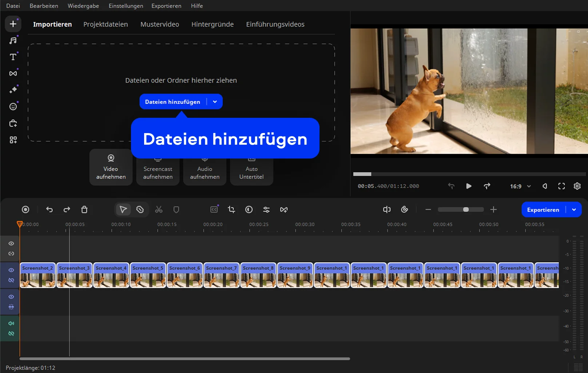The image size is (588, 373).
Task: Delete selected clip with trash icon
Action: 84,209
